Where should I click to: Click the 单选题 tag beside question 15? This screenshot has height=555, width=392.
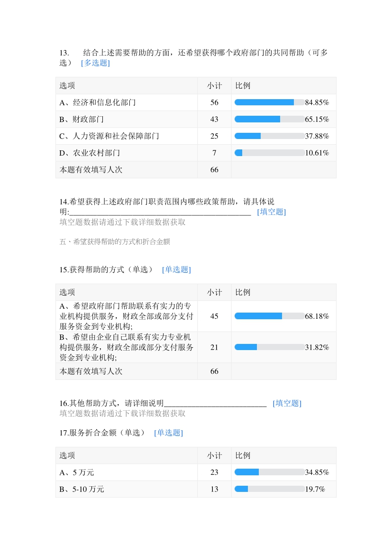pos(176,270)
